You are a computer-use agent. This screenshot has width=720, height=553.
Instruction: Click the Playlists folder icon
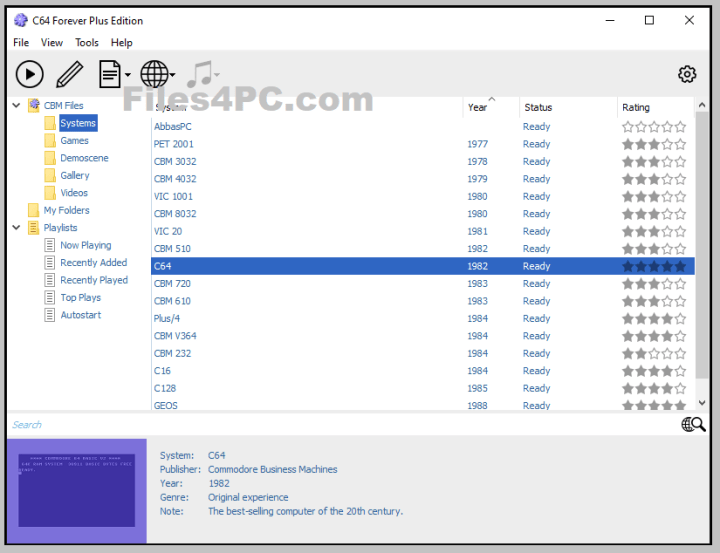pyautogui.click(x=33, y=228)
